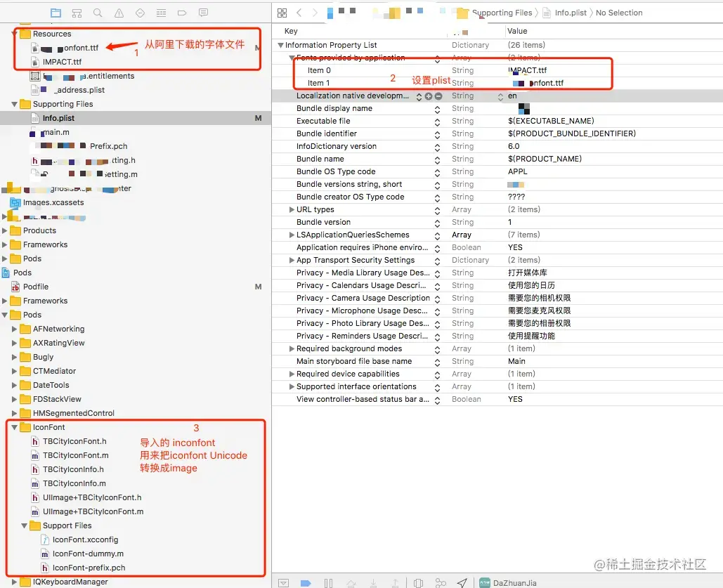The width and height of the screenshot is (723, 588).
Task: Open Debug Memory Graph icon
Action: pos(441,583)
